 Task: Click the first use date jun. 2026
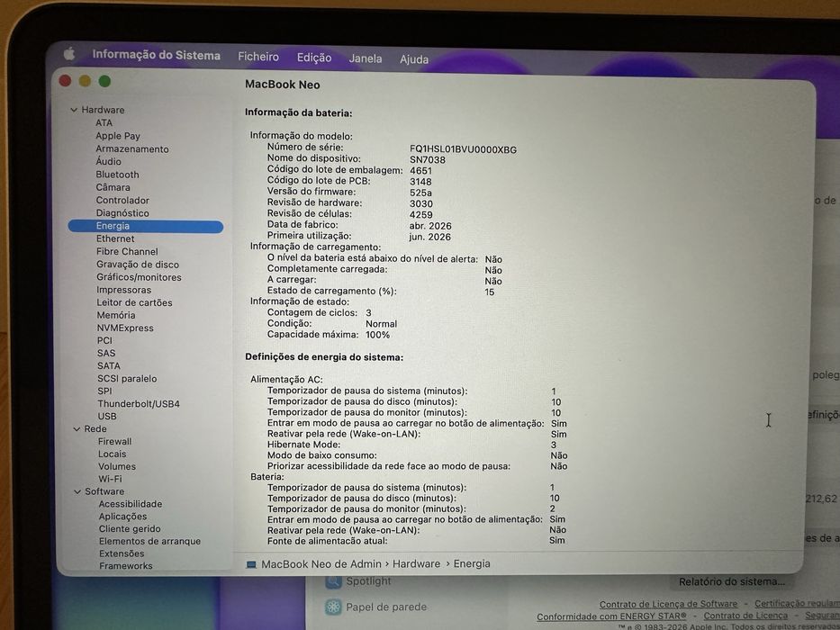coord(429,237)
